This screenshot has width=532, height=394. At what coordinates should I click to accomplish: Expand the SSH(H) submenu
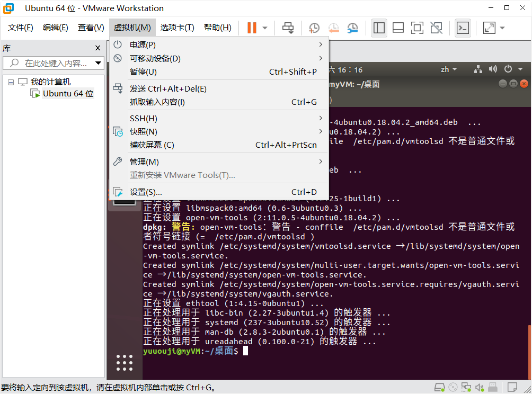click(x=219, y=118)
